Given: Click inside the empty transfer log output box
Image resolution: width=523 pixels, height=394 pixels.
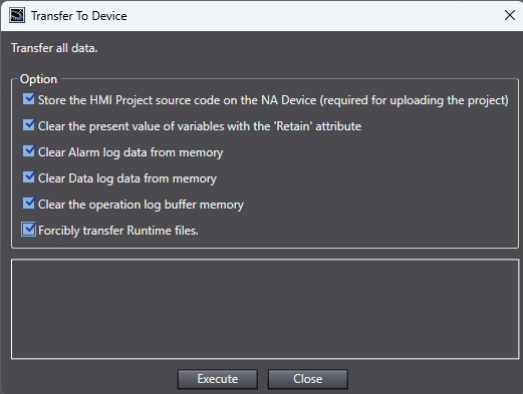Looking at the screenshot, I should (265, 309).
